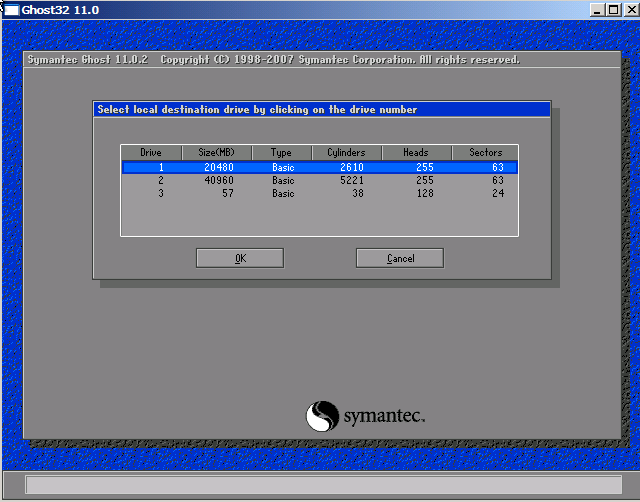Click the 57 MB size cell
This screenshot has width=640, height=502.
pyautogui.click(x=228, y=193)
